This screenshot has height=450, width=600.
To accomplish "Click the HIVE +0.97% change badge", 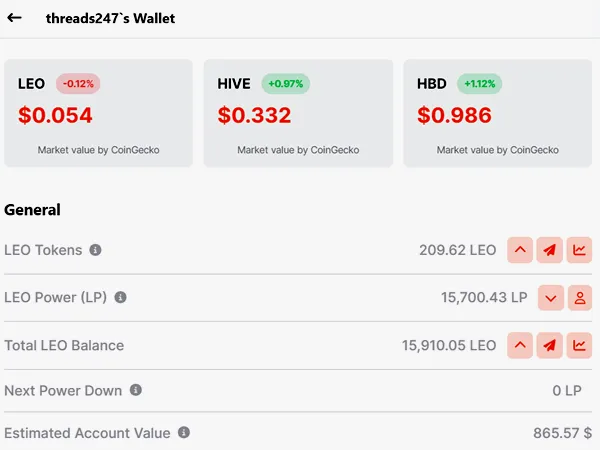I will 285,83.
